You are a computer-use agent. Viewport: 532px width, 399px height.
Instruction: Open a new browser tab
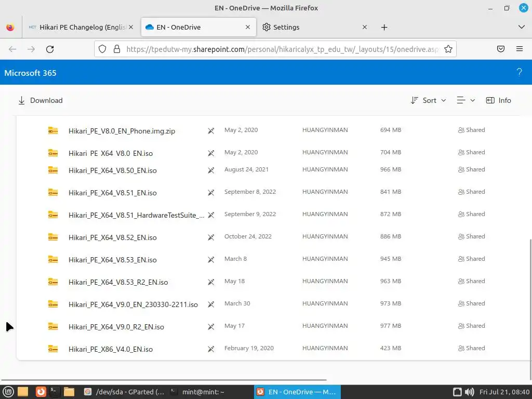[384, 27]
